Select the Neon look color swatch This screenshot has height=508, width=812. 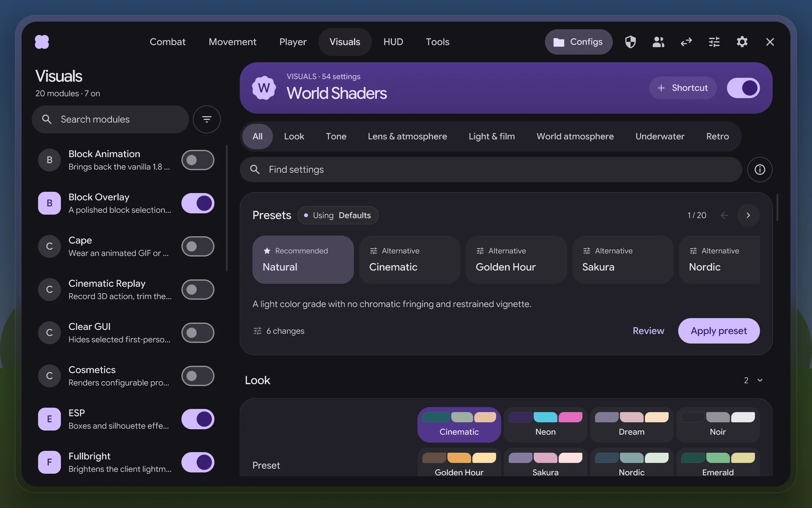click(545, 425)
